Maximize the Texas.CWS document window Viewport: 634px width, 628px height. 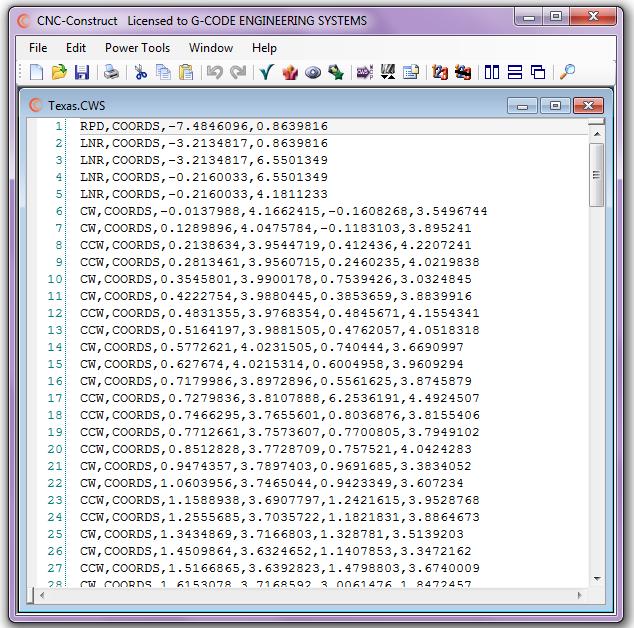pos(555,106)
